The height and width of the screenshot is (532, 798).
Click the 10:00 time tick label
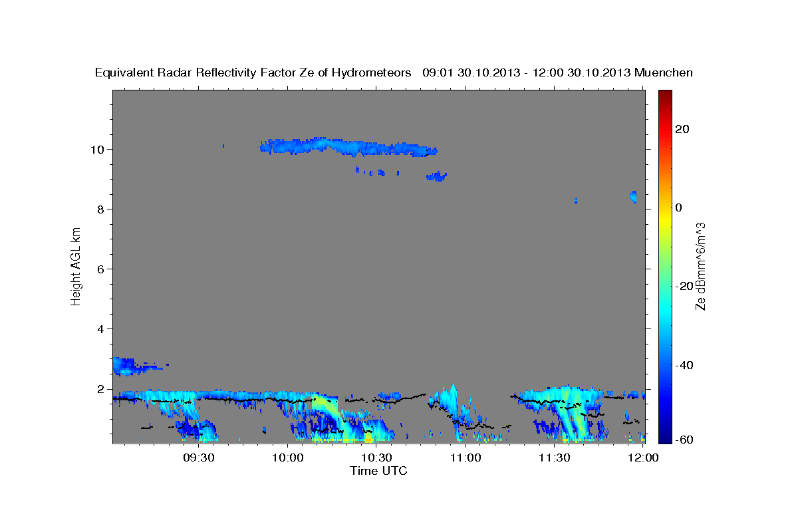pyautogui.click(x=289, y=458)
